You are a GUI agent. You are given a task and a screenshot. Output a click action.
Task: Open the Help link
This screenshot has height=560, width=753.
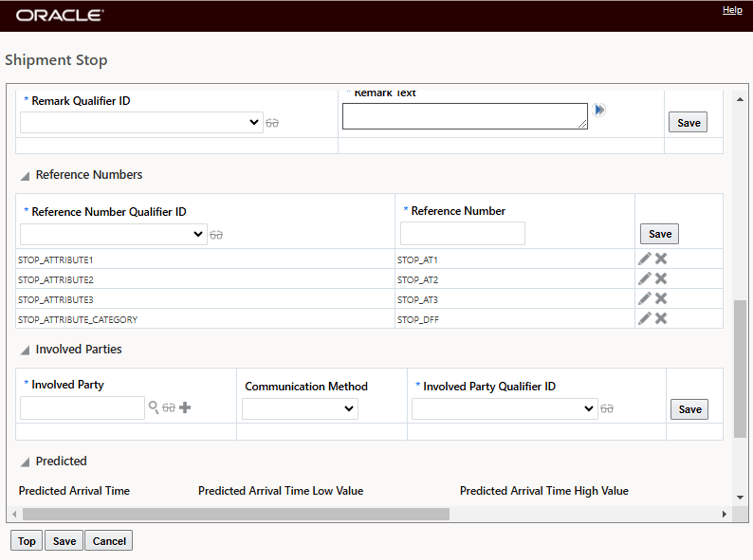[x=732, y=10]
